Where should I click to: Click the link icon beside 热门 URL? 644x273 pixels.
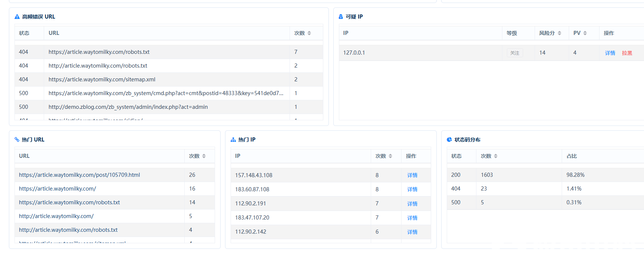point(17,140)
